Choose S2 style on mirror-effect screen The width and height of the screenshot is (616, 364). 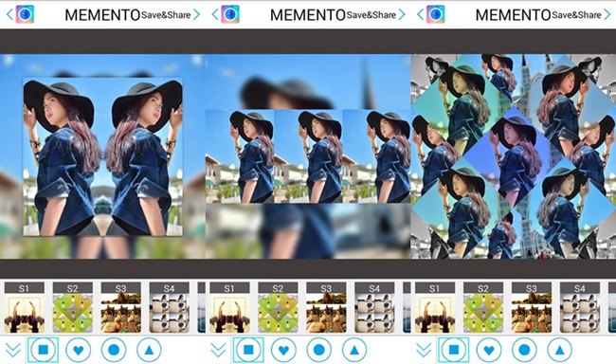73,307
